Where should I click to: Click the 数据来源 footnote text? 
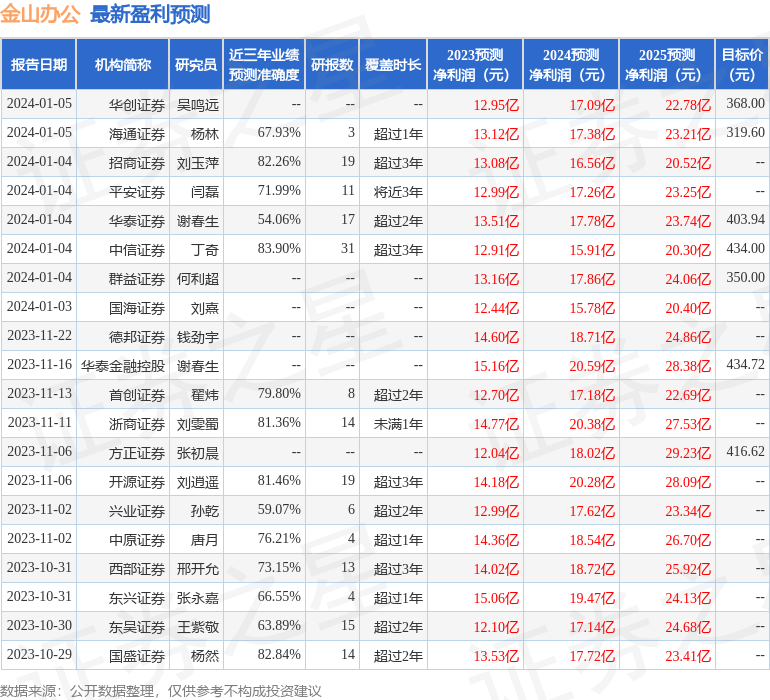(161, 691)
